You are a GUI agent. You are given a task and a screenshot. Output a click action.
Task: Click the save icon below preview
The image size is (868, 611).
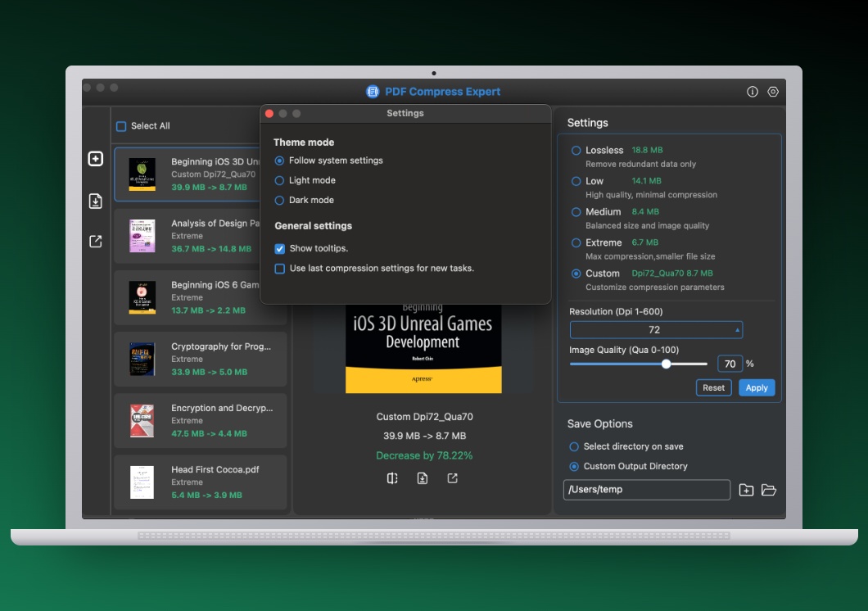423,478
